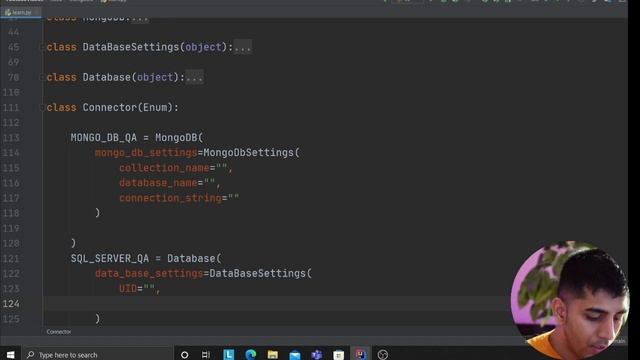640x360 pixels.
Task: Click the Connector breadcrumb below the editor
Action: click(x=59, y=331)
